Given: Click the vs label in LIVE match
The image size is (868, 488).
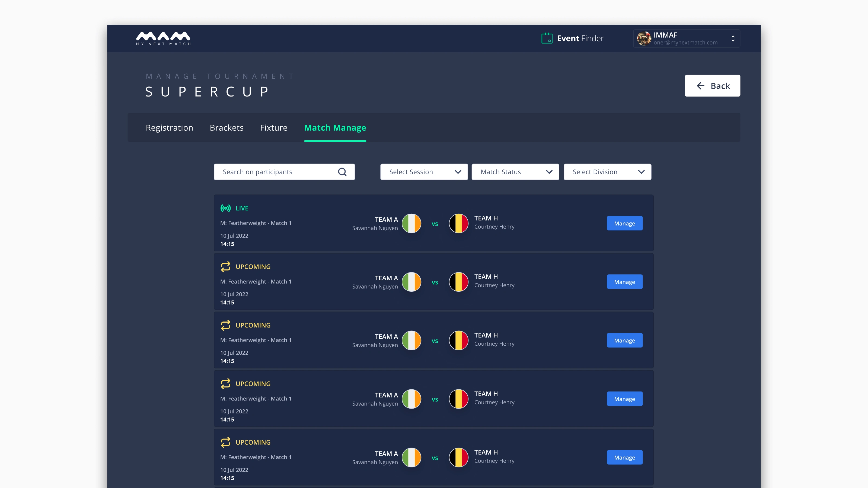Looking at the screenshot, I should [x=435, y=224].
